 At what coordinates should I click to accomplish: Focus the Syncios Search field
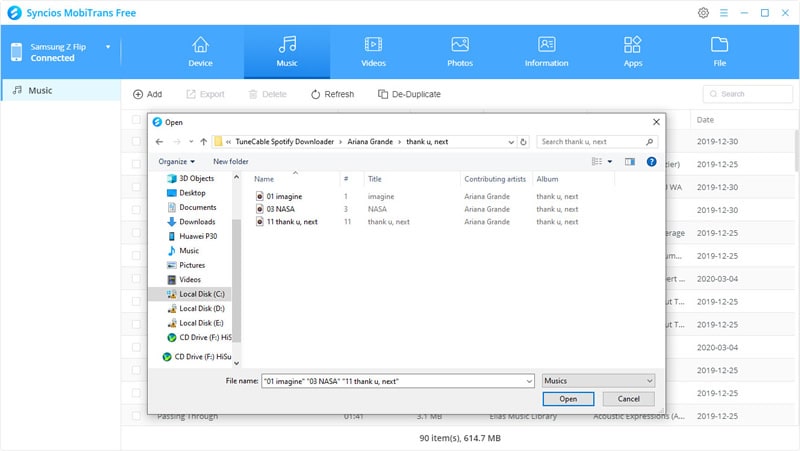click(x=747, y=94)
